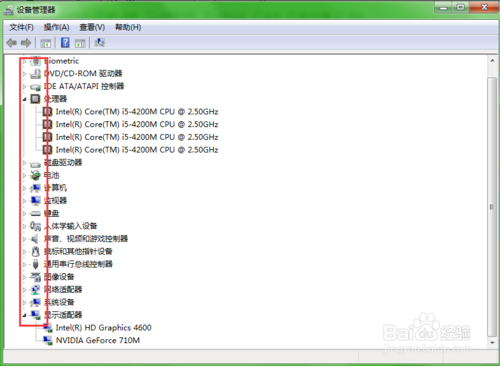Viewport: 500px width, 366px height.
Task: Select the Biometric device category icon
Action: coord(36,61)
